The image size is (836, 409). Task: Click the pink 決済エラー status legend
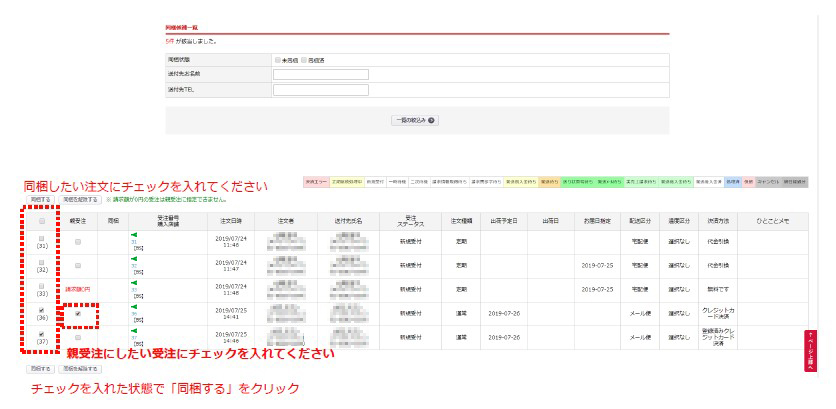316,182
